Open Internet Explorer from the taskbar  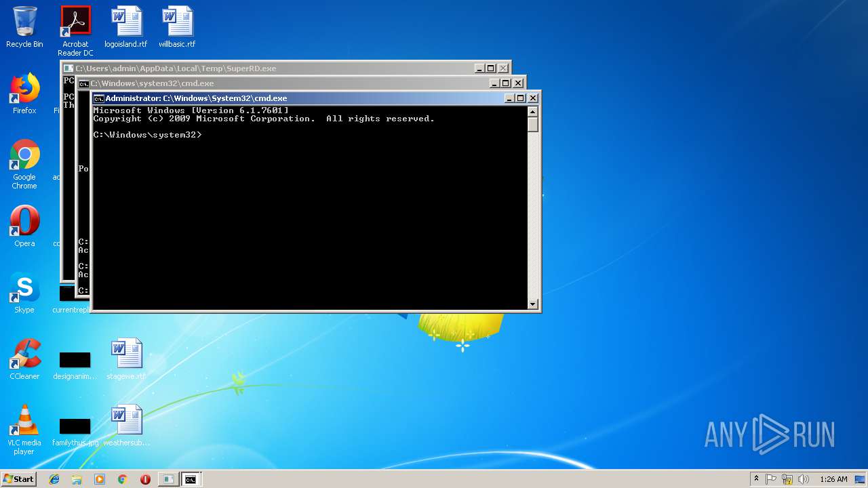54,479
